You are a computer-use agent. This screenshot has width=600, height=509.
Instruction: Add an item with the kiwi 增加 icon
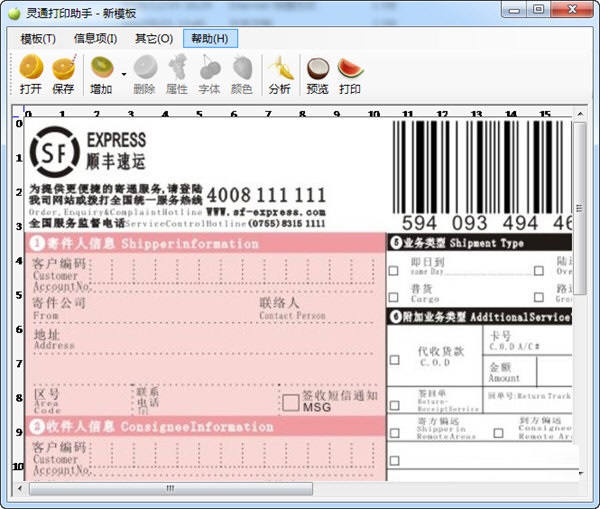(x=102, y=74)
